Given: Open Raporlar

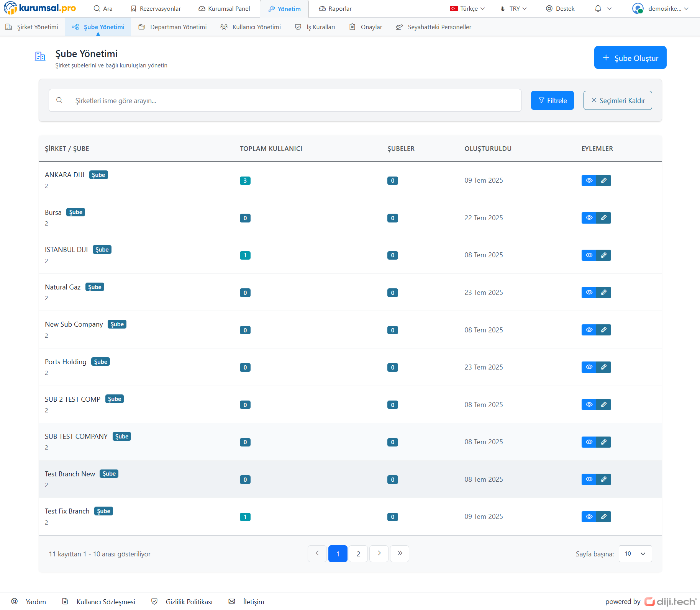Looking at the screenshot, I should pyautogui.click(x=335, y=8).
